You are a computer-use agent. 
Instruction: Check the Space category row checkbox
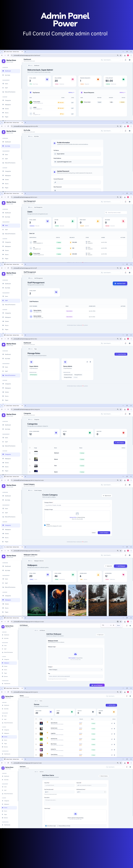pyautogui.click(x=30, y=472)
